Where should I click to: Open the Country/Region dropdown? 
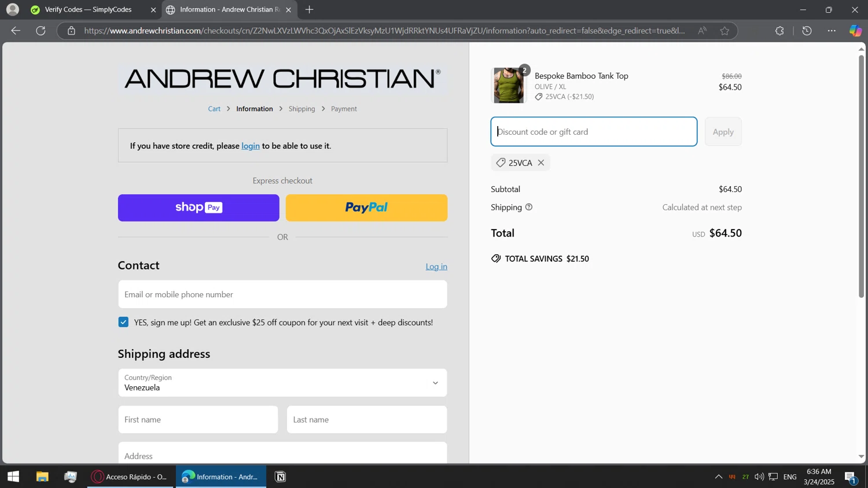click(282, 383)
